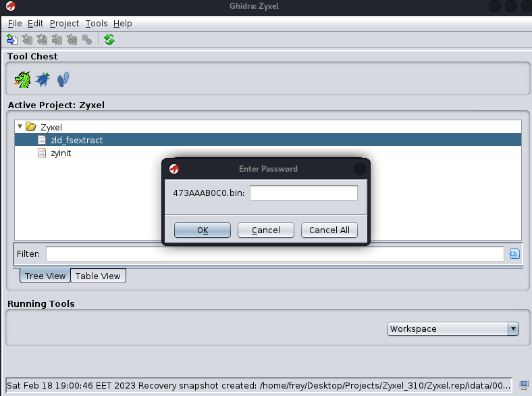Screen dimensions: 532x396
Task: Open the Version Tracking footprints tool
Action: pos(63,80)
